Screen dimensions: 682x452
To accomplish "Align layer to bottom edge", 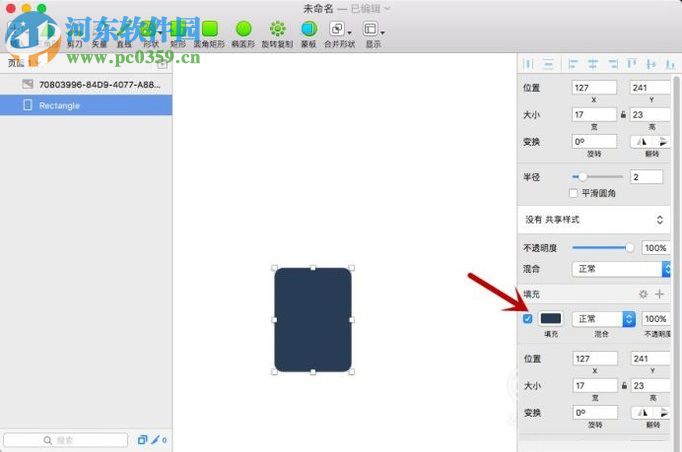I will tap(670, 64).
